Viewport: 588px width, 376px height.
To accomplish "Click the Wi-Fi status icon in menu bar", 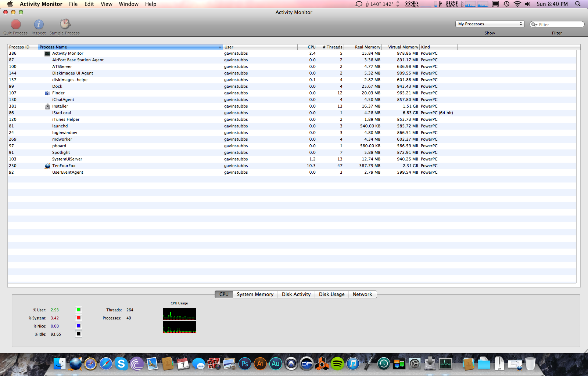I will (517, 4).
